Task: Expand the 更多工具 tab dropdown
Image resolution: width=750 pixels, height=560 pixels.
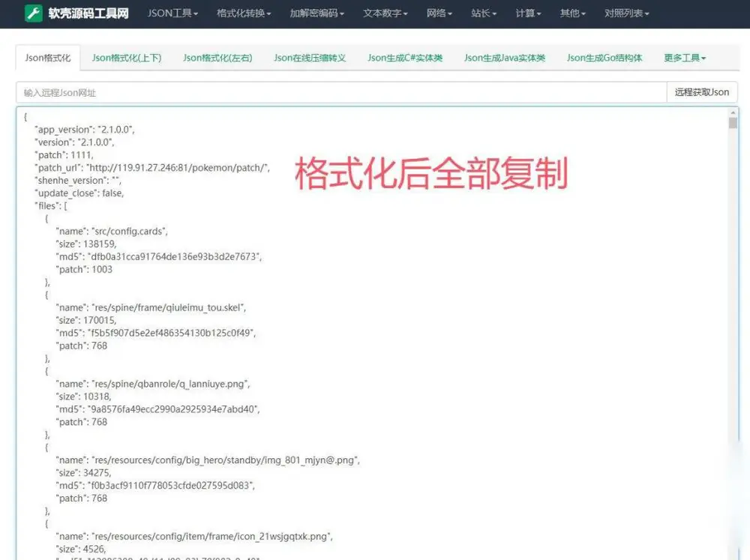Action: (x=685, y=58)
